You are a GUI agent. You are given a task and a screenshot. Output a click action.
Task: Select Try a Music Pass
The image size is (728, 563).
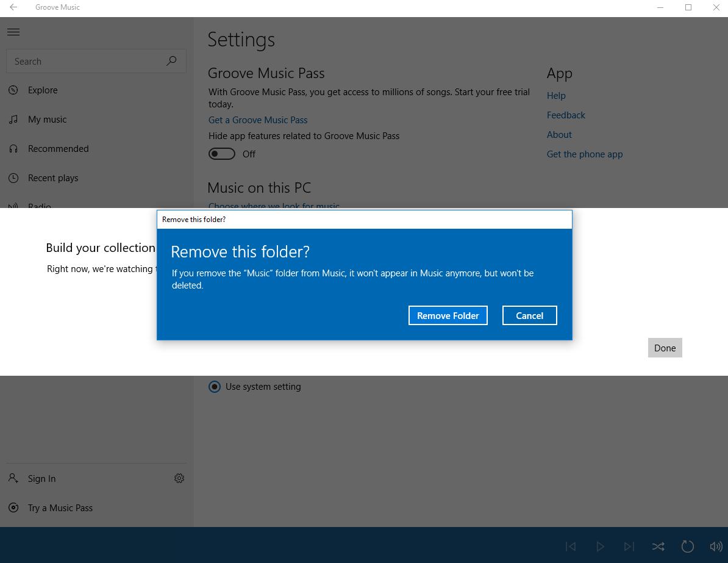tap(96, 507)
